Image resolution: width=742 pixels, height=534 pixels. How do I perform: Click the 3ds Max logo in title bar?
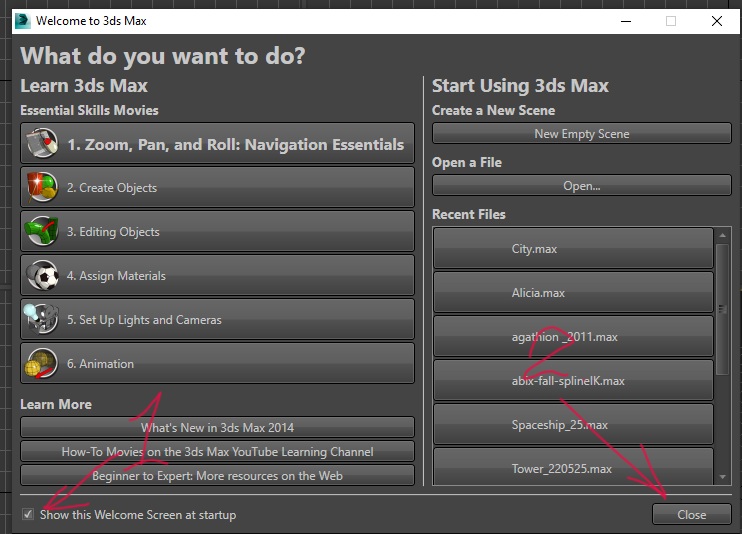pyautogui.click(x=23, y=21)
